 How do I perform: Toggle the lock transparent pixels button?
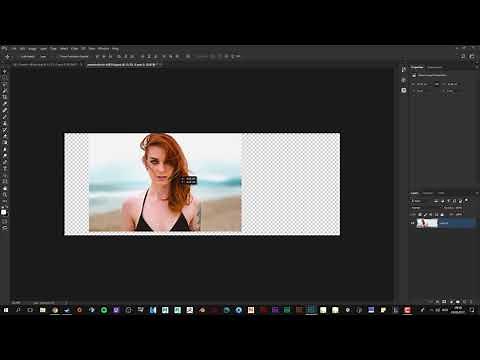coord(420,214)
